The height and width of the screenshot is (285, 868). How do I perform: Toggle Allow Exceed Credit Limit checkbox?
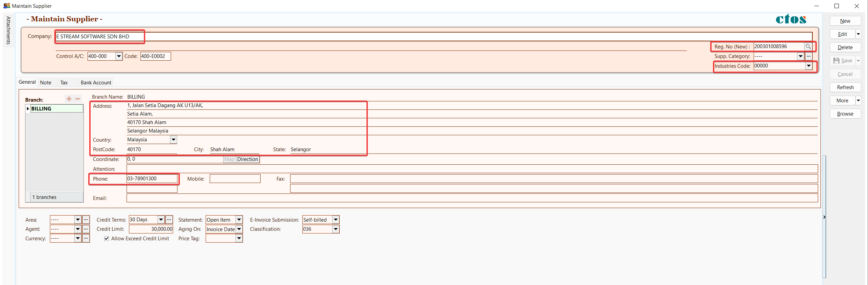(x=107, y=239)
